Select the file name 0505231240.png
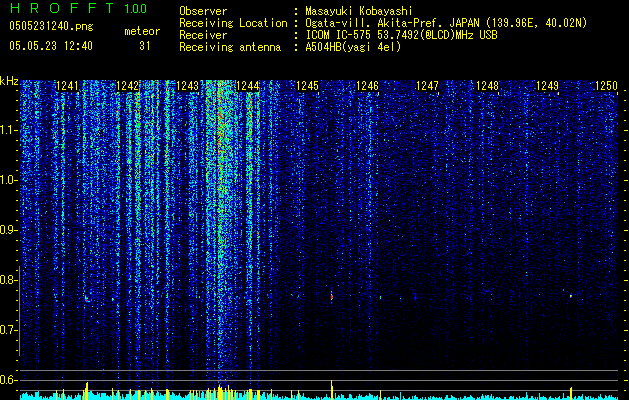 click(x=51, y=26)
